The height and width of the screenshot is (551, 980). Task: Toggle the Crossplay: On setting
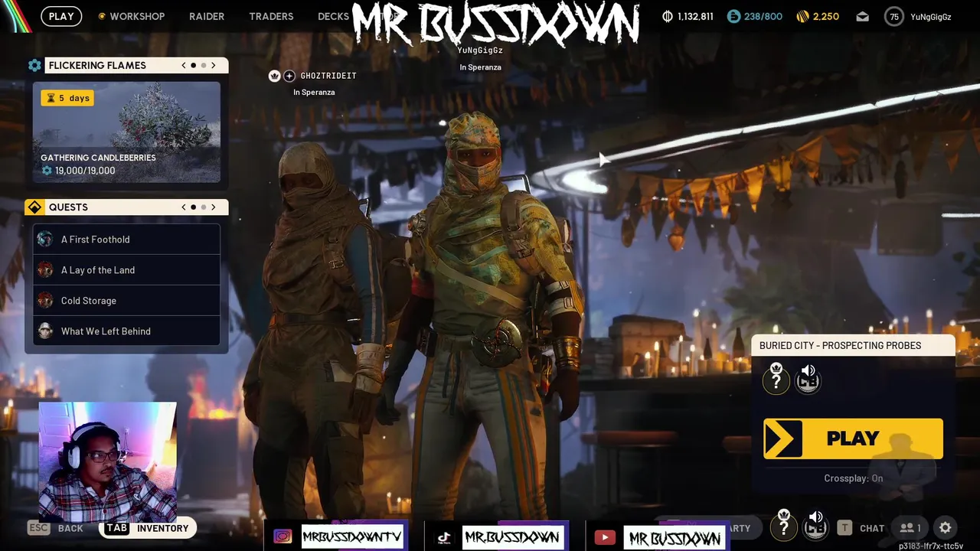click(854, 478)
